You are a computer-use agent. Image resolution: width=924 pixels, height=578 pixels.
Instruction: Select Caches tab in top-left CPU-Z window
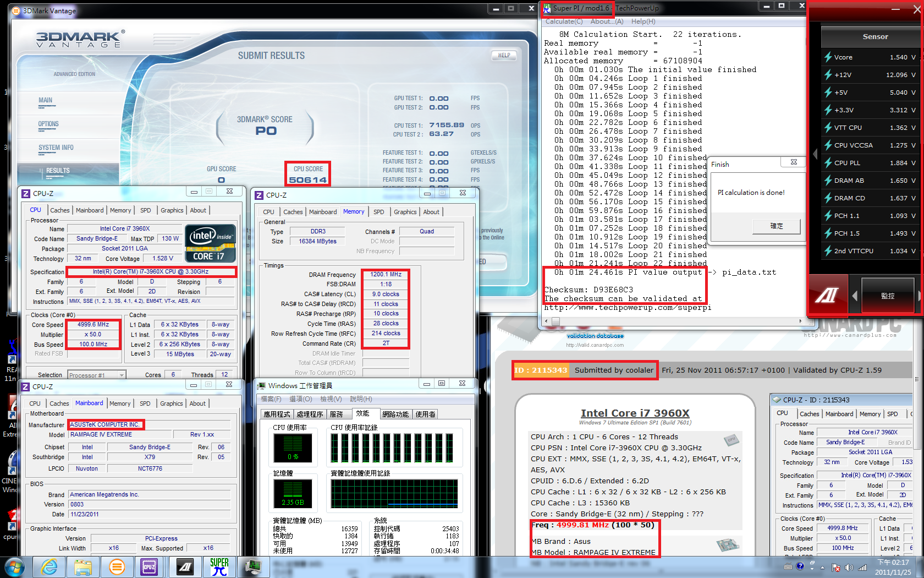(60, 210)
